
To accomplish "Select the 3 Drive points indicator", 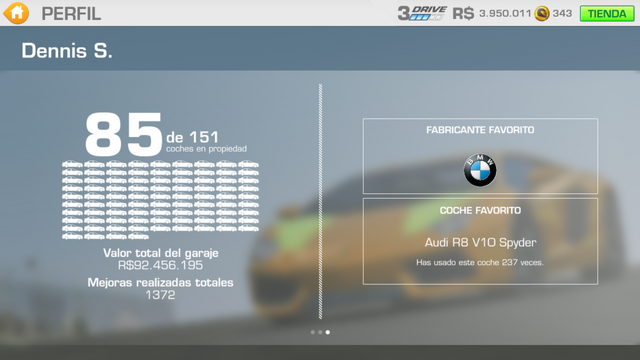I will [x=422, y=13].
